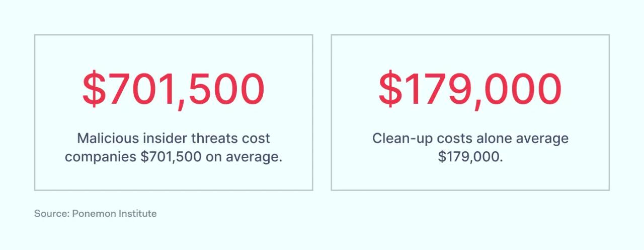This screenshot has width=644, height=250.
Task: Click the "Source: Ponemon Institute" caption
Action: pyautogui.click(x=95, y=214)
